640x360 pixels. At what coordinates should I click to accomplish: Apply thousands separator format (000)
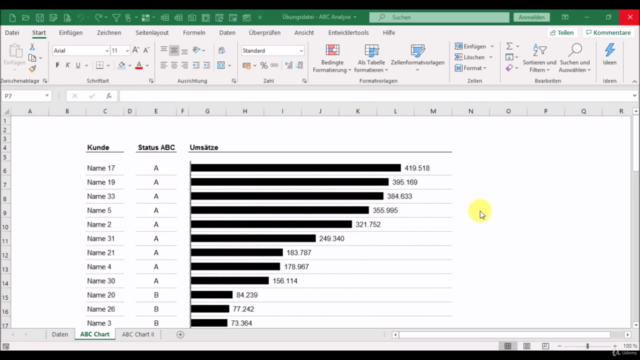pos(274,65)
